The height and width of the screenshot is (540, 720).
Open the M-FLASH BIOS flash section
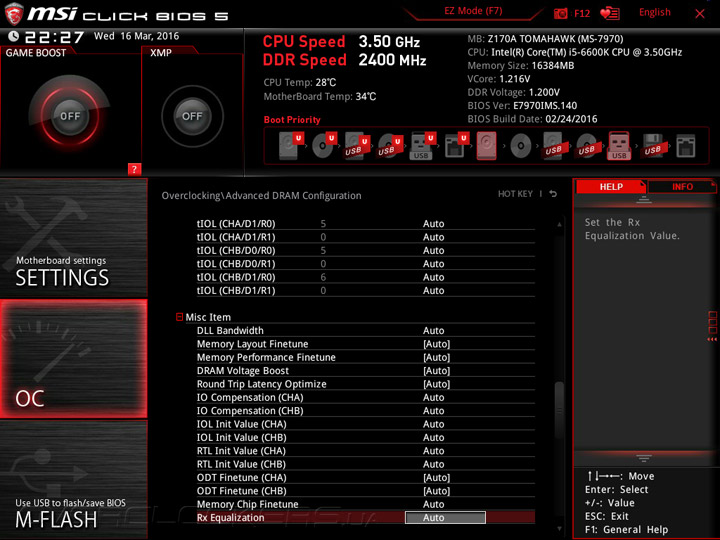pyautogui.click(x=73, y=479)
